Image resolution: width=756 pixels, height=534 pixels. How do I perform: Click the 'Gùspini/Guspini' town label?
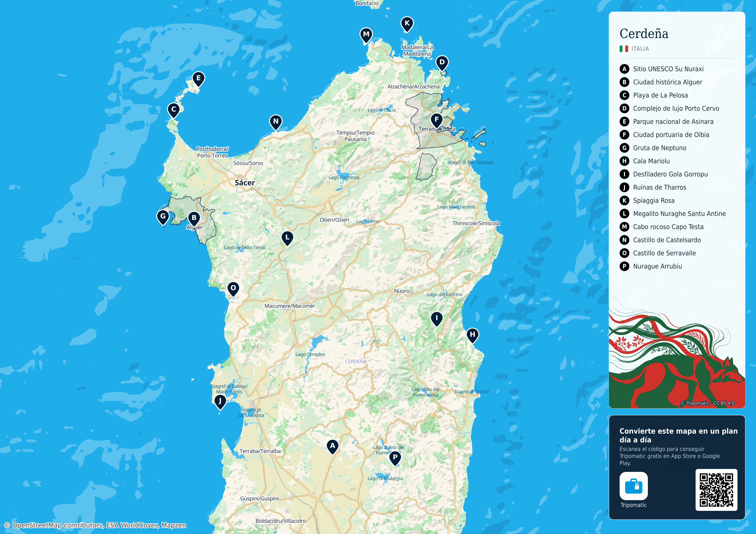click(259, 498)
